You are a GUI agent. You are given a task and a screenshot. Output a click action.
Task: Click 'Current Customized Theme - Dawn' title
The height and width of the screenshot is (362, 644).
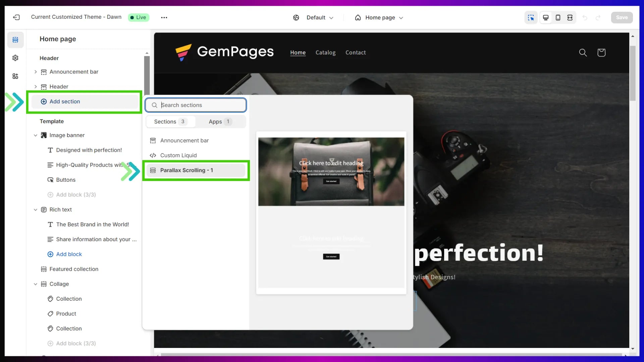click(x=76, y=17)
